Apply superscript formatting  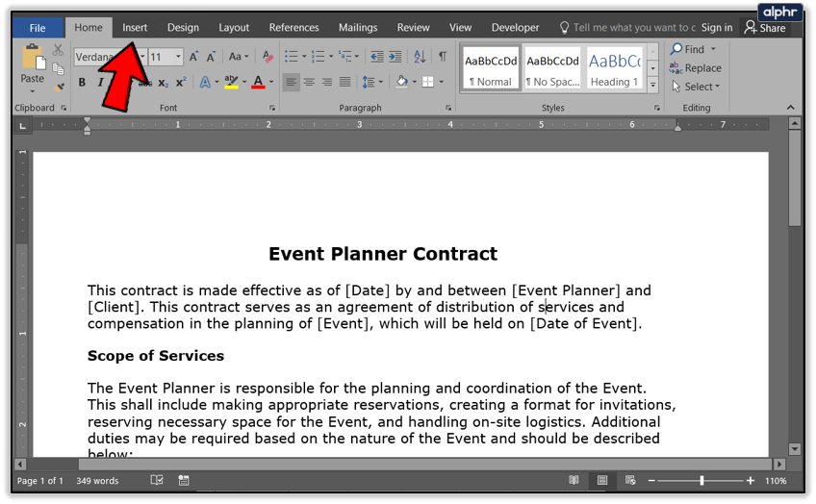click(x=181, y=82)
